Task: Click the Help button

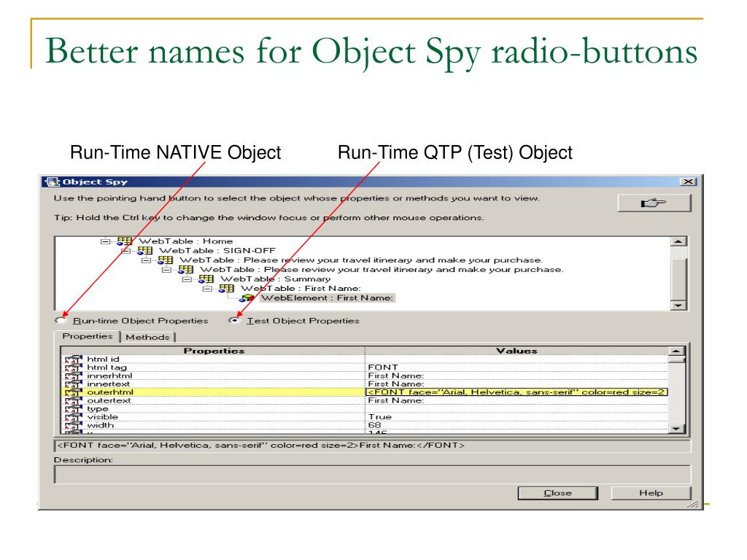Action: [x=651, y=493]
